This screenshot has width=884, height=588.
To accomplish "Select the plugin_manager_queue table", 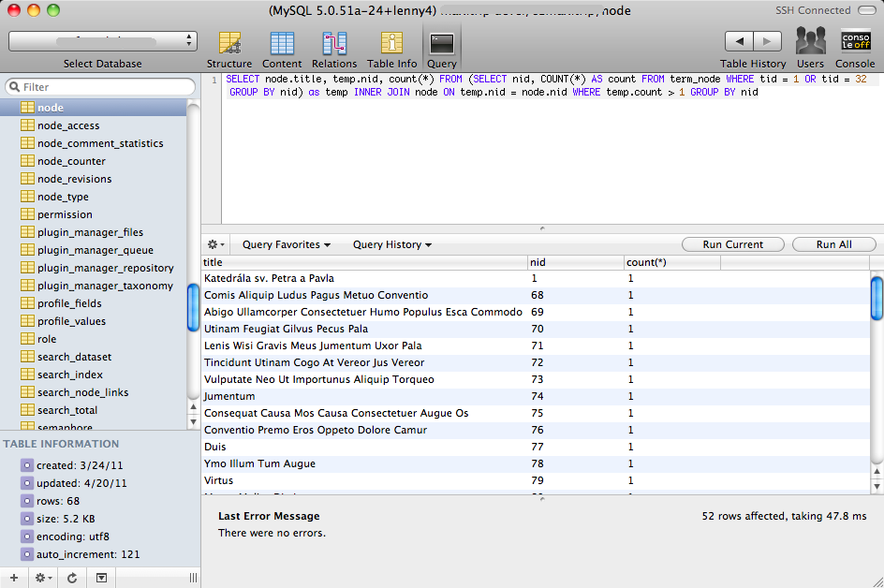I will (x=95, y=250).
